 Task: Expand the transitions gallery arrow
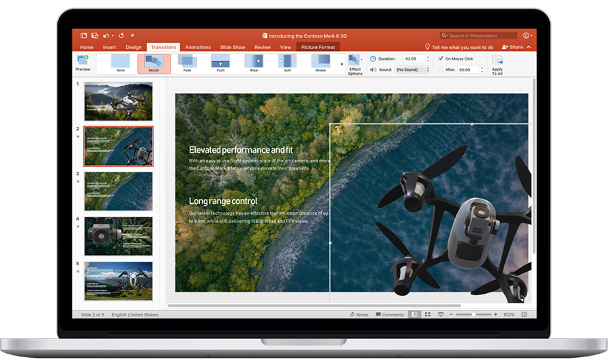point(342,64)
